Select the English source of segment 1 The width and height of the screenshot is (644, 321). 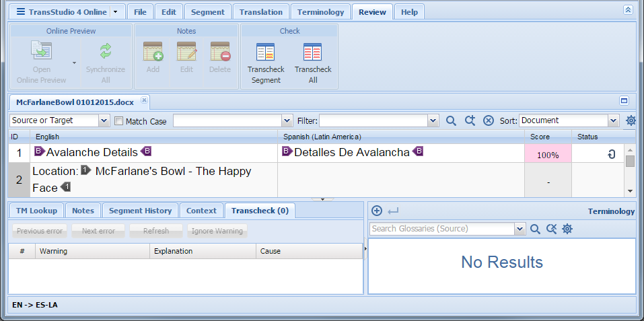click(154, 153)
